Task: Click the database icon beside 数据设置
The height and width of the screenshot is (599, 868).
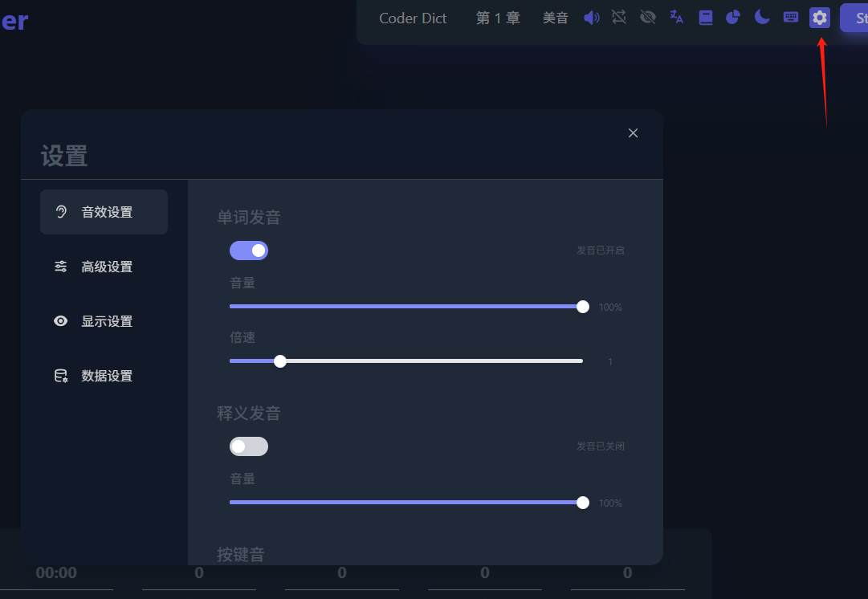Action: (61, 376)
